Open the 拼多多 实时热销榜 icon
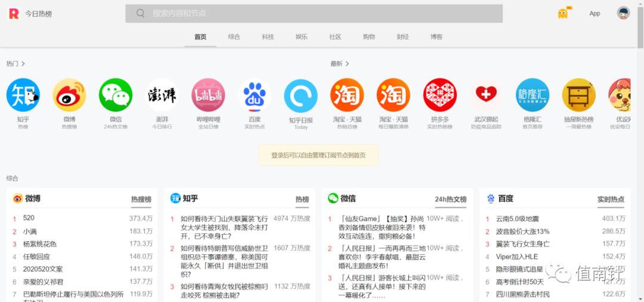Image resolution: width=644 pixels, height=302 pixels. [x=440, y=95]
